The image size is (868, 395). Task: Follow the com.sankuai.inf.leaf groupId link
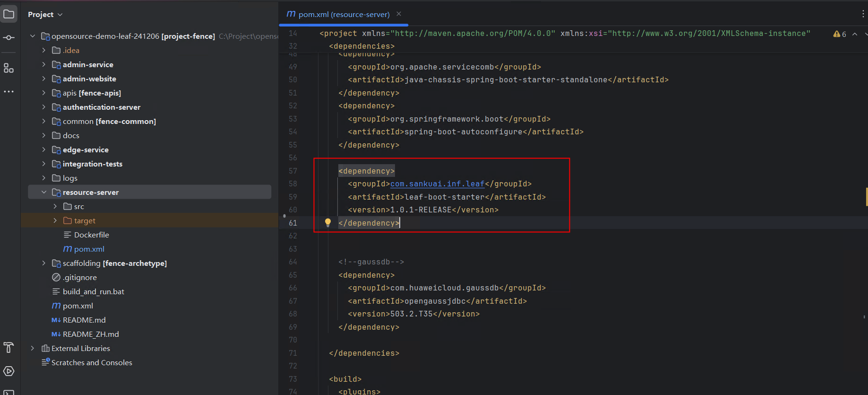pos(437,184)
